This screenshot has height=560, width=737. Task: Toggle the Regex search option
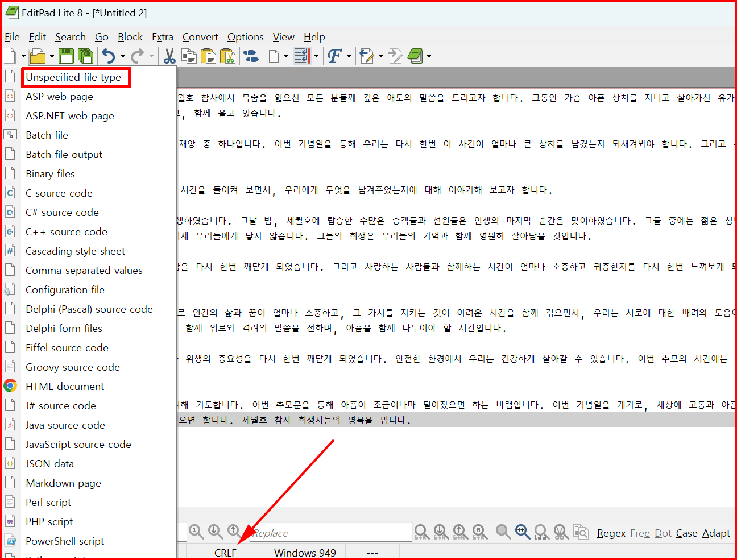[x=611, y=533]
